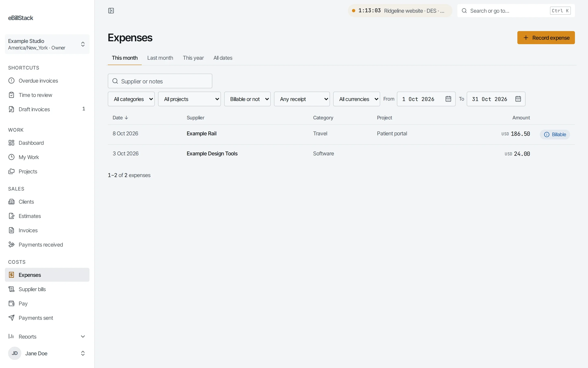Click the Supplier bills receipt icon
The height and width of the screenshot is (368, 588).
pos(11,289)
